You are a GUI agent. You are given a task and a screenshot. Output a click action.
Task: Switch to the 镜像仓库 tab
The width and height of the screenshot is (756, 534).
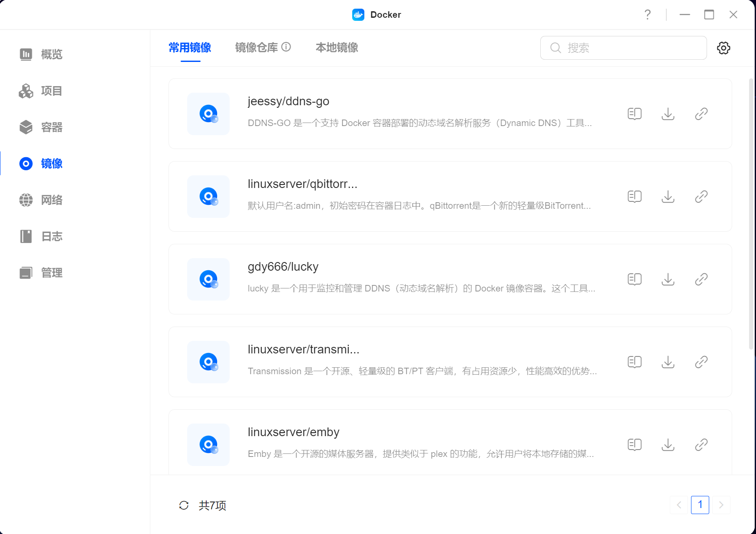256,48
